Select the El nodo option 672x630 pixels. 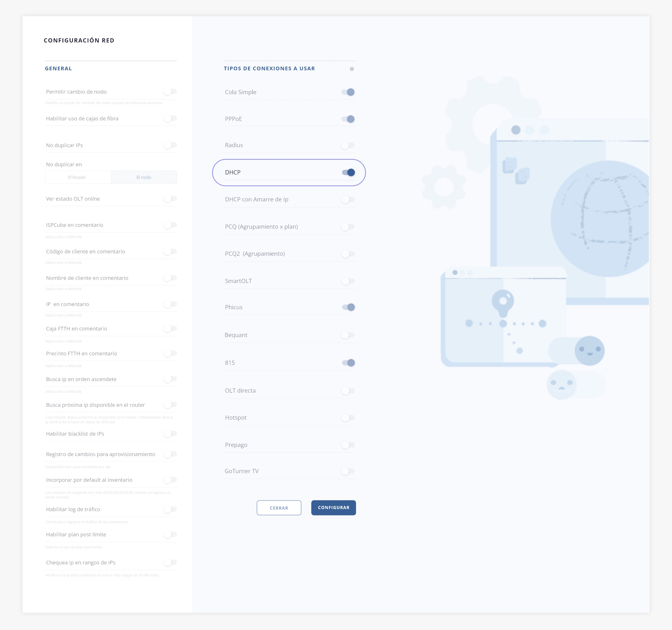click(x=144, y=177)
